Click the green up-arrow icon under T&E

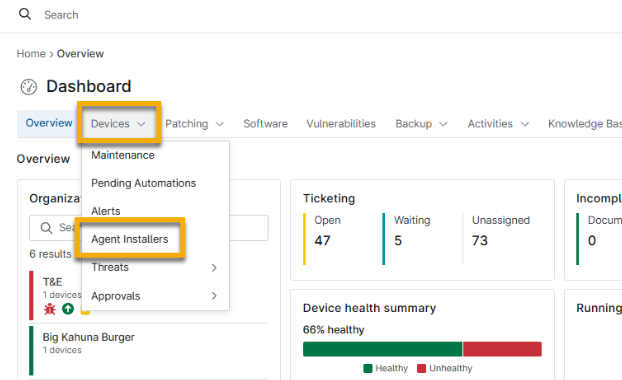(68, 309)
